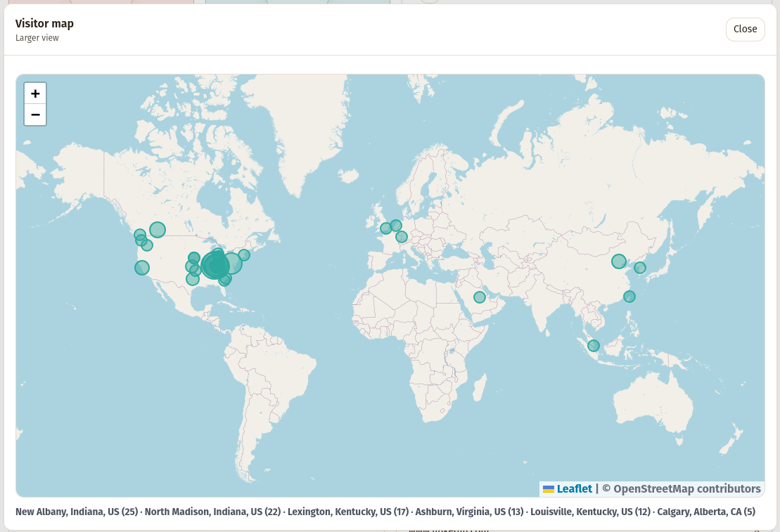The height and width of the screenshot is (532, 780).
Task: Click the large visitor marker in northern China
Action: pos(619,261)
